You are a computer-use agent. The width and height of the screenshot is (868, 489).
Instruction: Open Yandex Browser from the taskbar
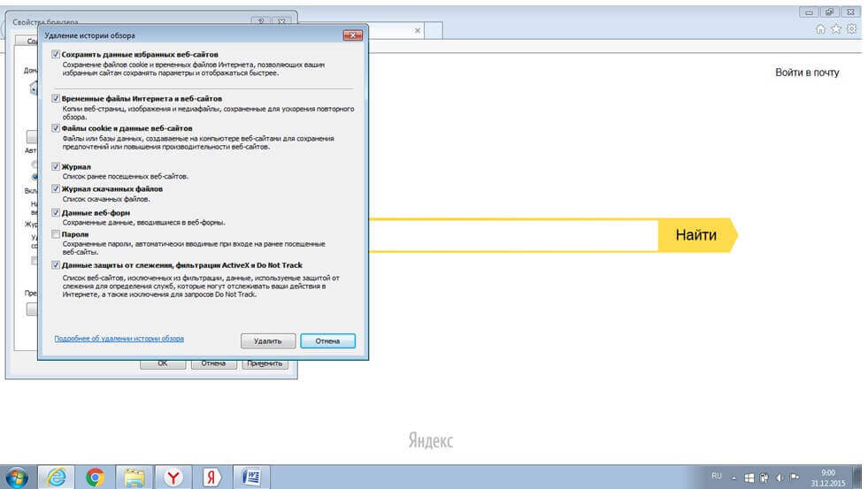[x=174, y=477]
